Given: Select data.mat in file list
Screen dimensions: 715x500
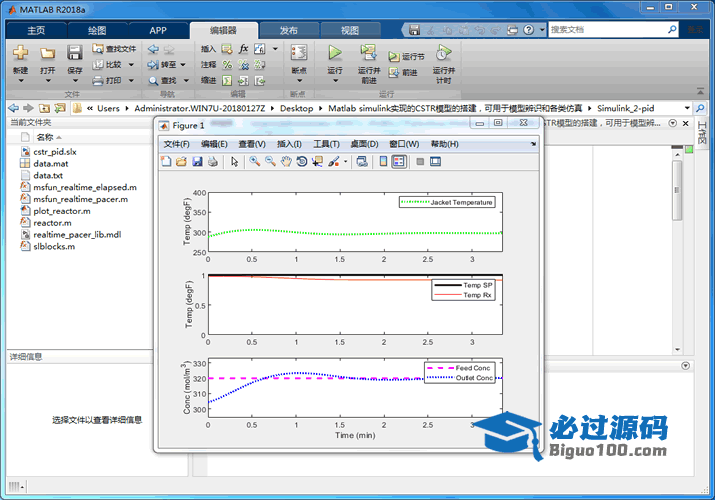Looking at the screenshot, I should [x=51, y=164].
